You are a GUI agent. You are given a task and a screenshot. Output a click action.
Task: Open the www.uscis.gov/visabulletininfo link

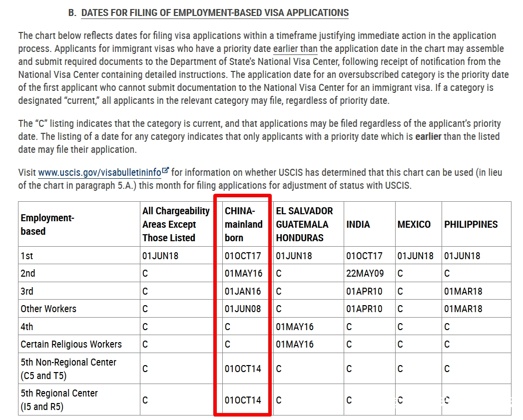(100, 172)
